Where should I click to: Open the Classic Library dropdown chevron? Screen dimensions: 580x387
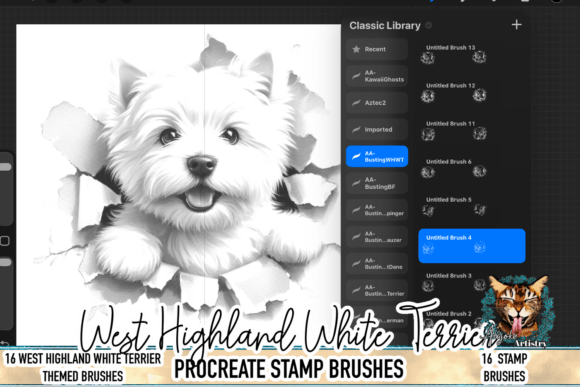[x=429, y=25]
